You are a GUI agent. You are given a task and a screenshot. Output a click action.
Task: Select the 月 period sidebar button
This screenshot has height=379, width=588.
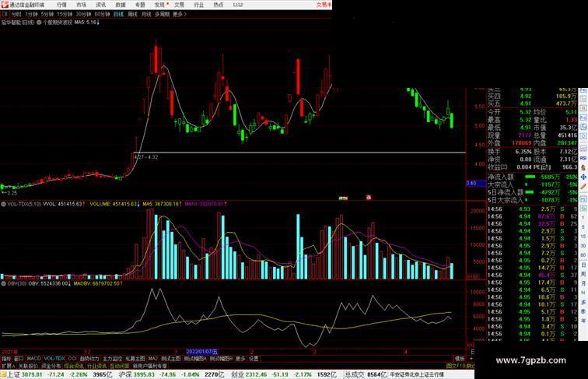click(x=583, y=284)
